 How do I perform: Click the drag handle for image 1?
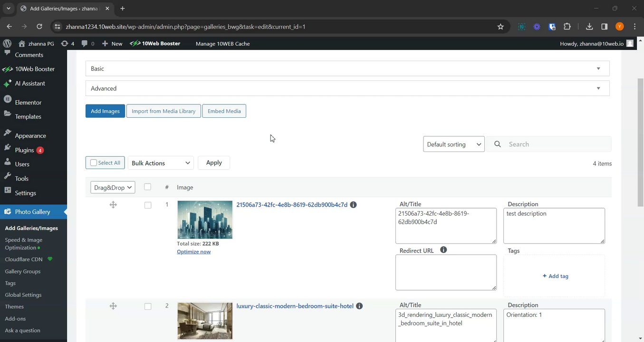click(113, 205)
